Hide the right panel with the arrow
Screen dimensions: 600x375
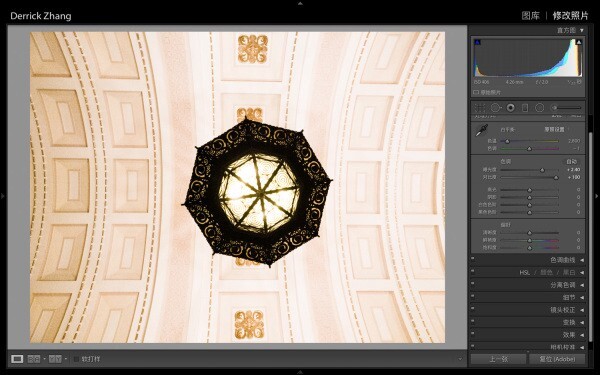point(597,196)
